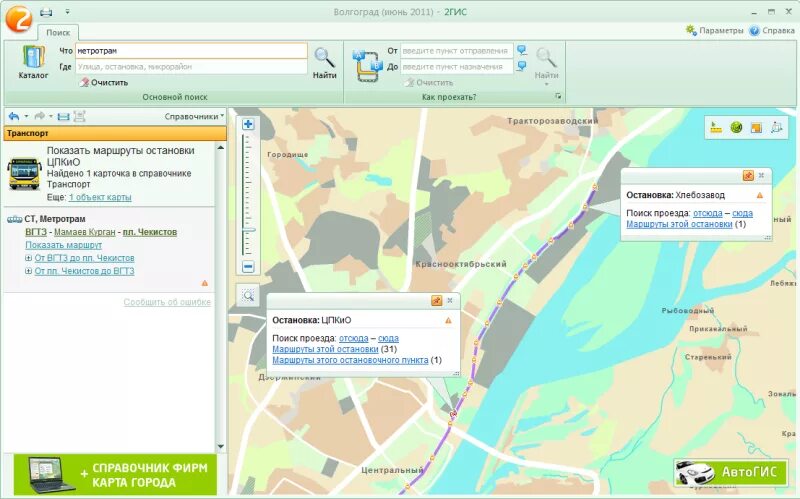Viewport: 800px width, 499px height.
Task: Click scroll down arrow in results panel
Action: [x=220, y=447]
